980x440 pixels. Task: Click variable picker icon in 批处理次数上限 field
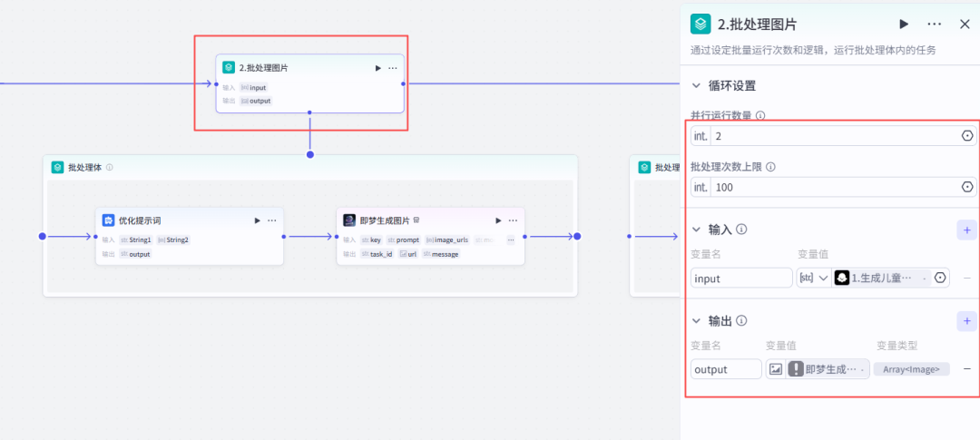966,188
